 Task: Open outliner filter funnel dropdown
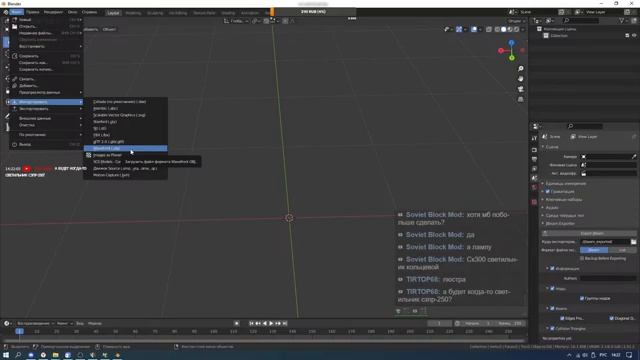(623, 20)
